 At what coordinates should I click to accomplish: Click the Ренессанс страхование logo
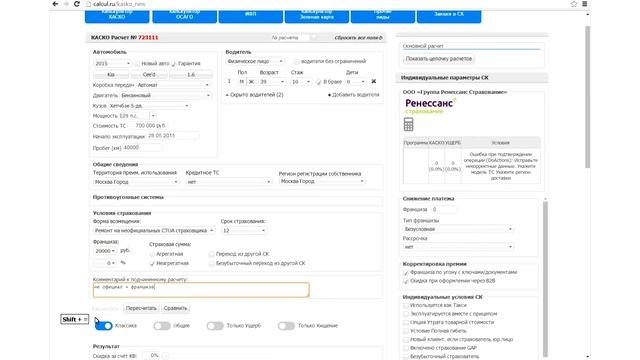pos(430,106)
